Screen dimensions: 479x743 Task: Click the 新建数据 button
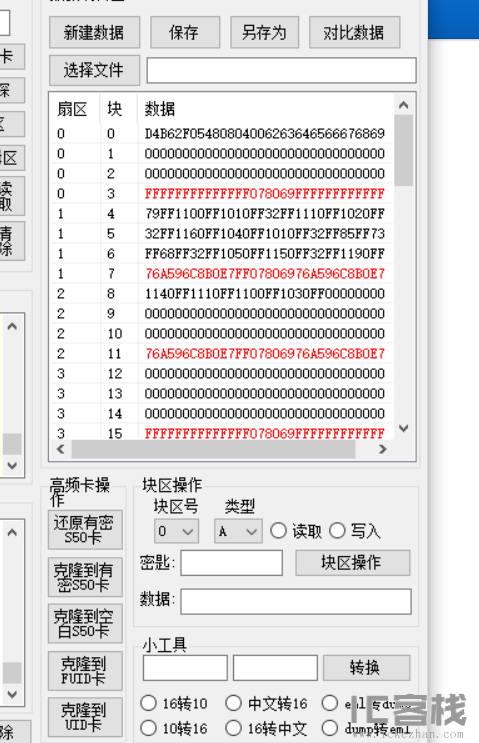point(94,32)
